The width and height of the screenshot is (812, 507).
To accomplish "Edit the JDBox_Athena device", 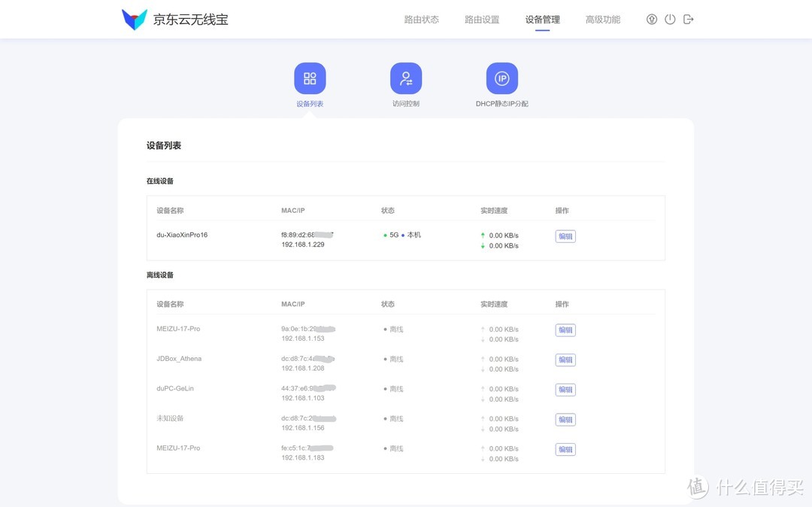I will point(565,360).
